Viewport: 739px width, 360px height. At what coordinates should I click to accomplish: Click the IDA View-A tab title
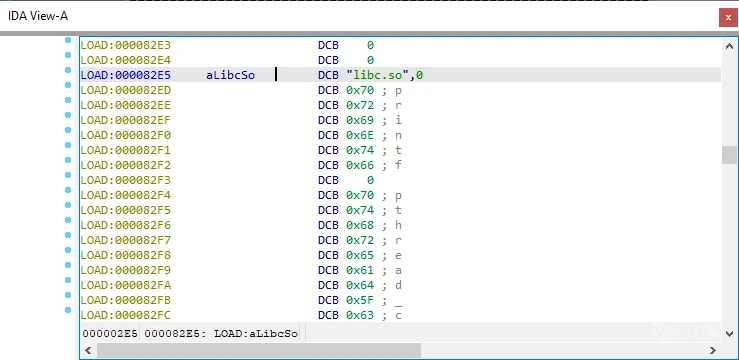click(x=38, y=16)
